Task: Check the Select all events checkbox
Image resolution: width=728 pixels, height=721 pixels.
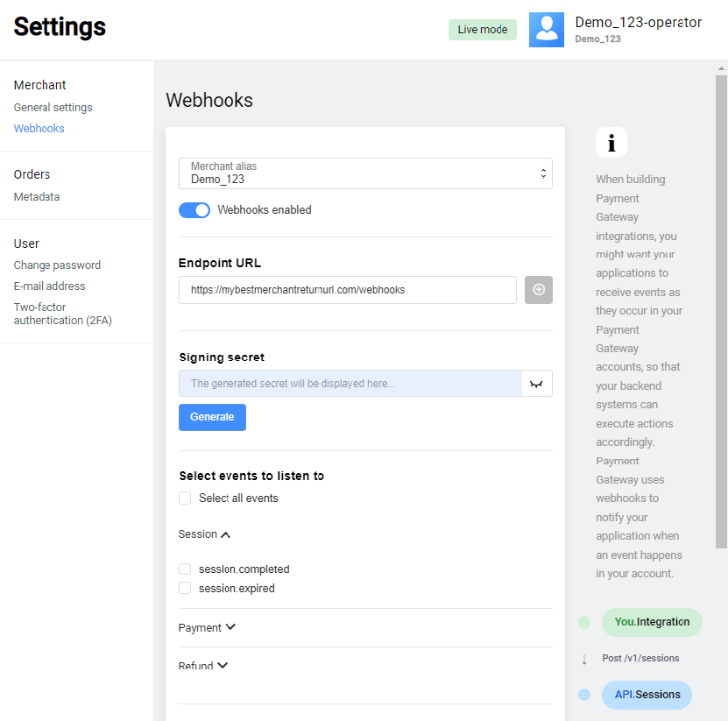Action: pos(185,498)
